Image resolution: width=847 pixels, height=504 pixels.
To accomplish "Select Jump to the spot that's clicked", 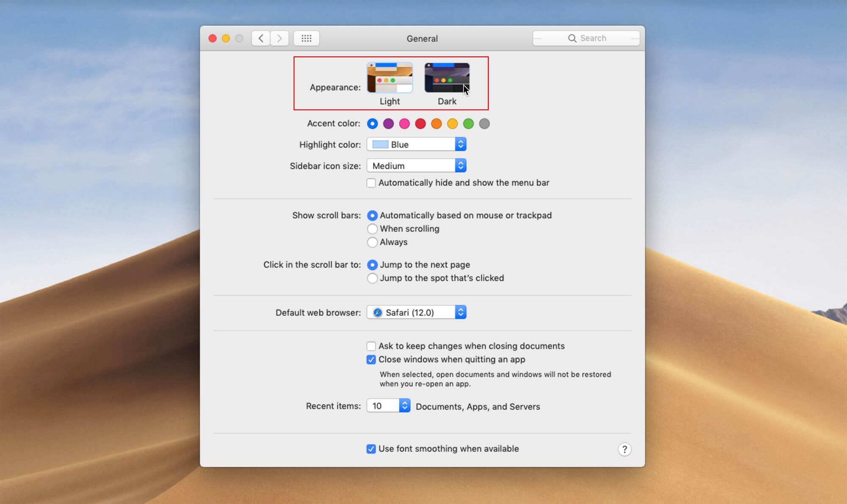I will 372,278.
